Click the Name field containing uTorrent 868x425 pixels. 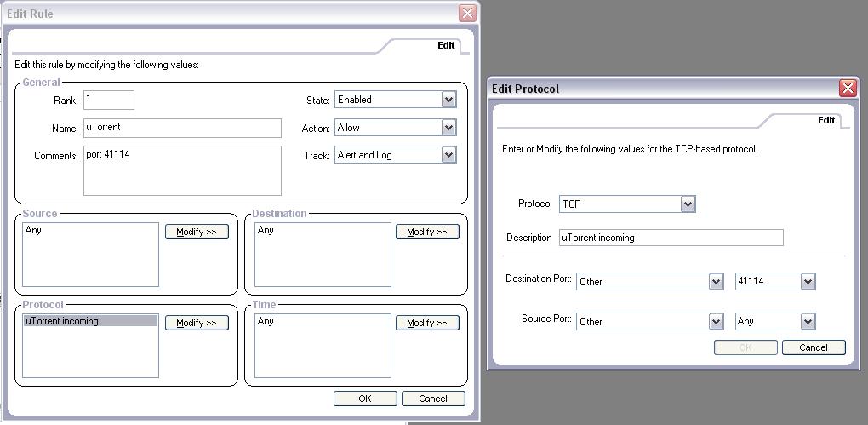pyautogui.click(x=182, y=128)
